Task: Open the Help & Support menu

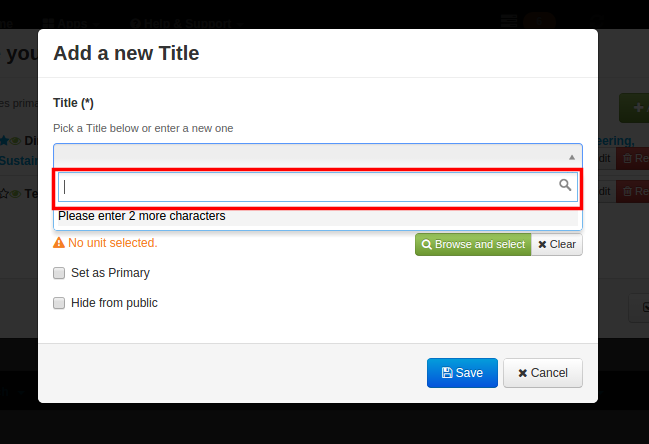Action: pos(186,24)
